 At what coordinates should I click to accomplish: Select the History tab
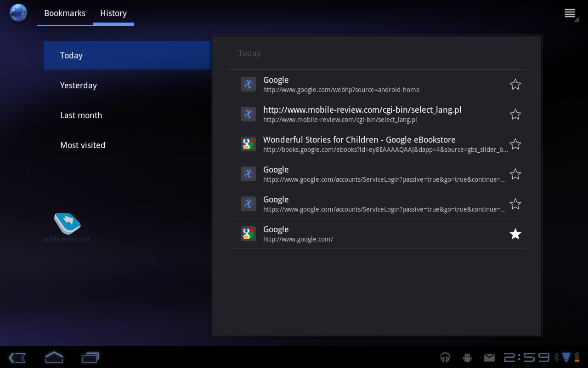pos(113,13)
